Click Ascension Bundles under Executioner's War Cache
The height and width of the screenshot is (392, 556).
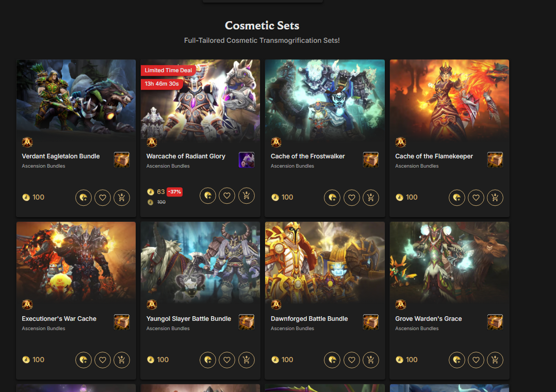coord(44,329)
